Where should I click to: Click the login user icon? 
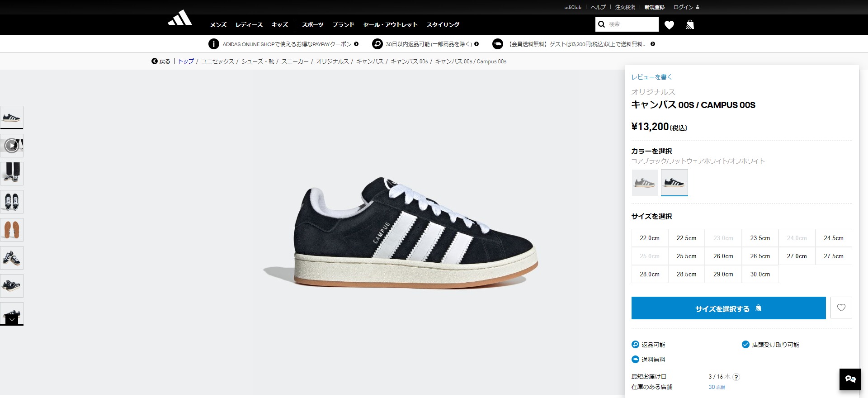coord(698,7)
